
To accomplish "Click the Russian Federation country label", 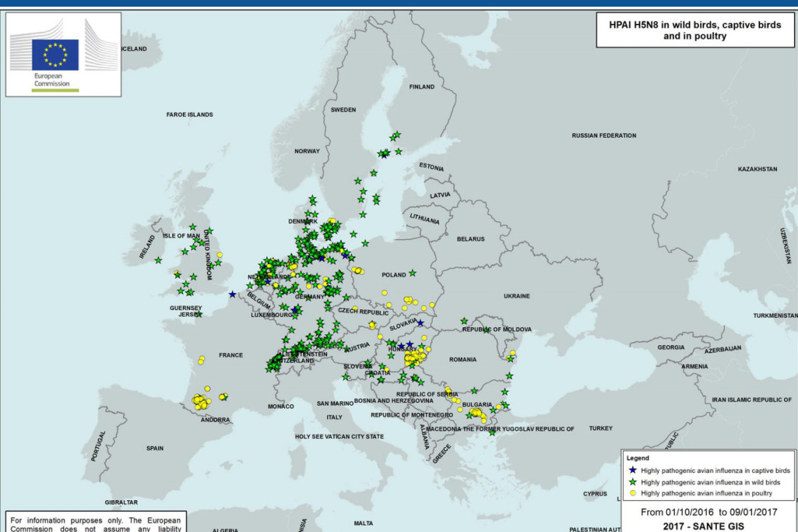I will point(604,136).
